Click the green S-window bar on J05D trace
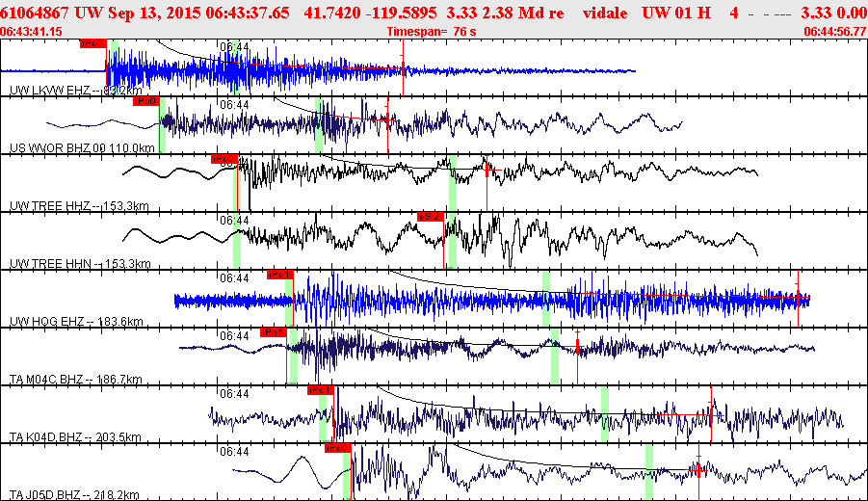868x501 pixels. (649, 472)
